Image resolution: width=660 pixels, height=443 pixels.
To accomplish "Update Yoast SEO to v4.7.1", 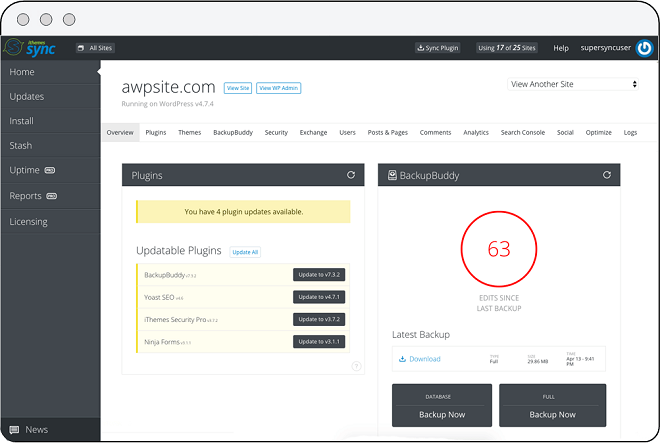I will point(319,297).
